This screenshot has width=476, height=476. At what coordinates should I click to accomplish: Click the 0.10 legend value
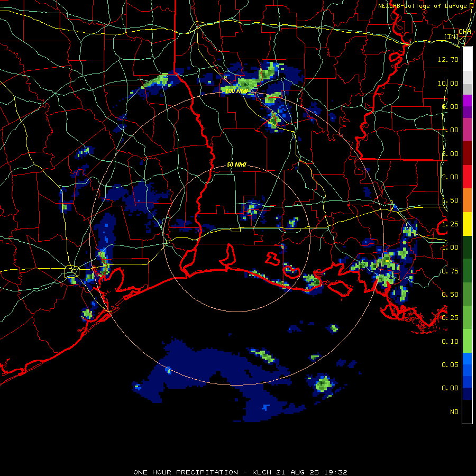point(450,342)
